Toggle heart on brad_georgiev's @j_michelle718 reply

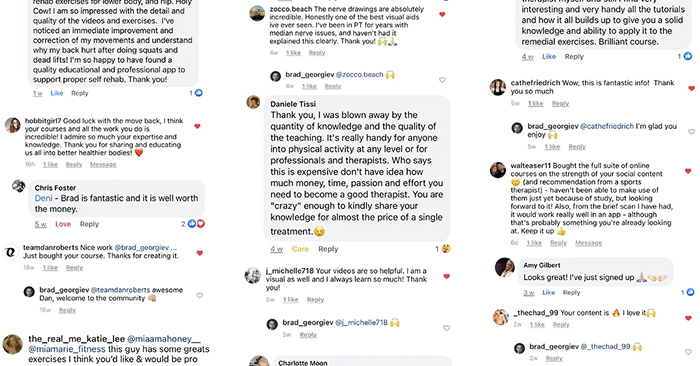pos(446,328)
